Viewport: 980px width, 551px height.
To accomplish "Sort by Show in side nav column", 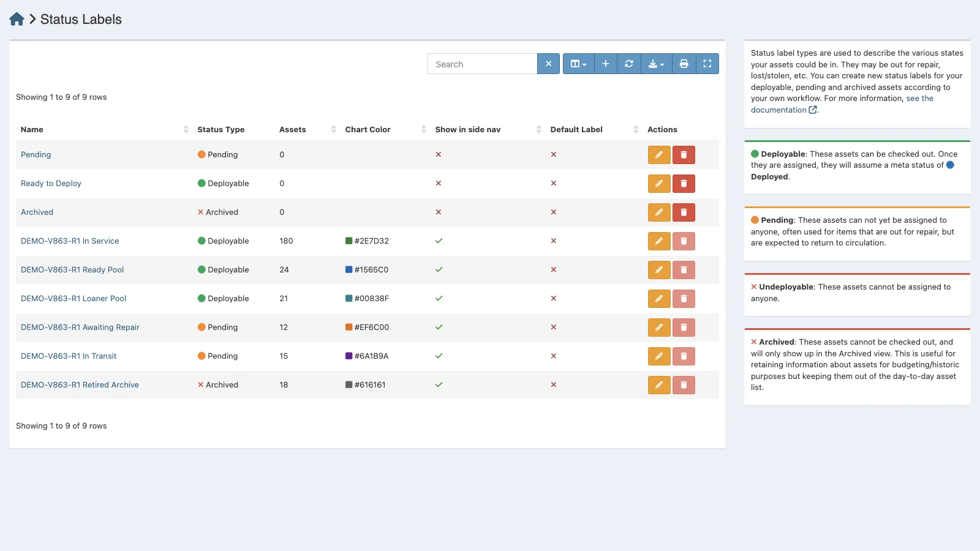I will 488,129.
